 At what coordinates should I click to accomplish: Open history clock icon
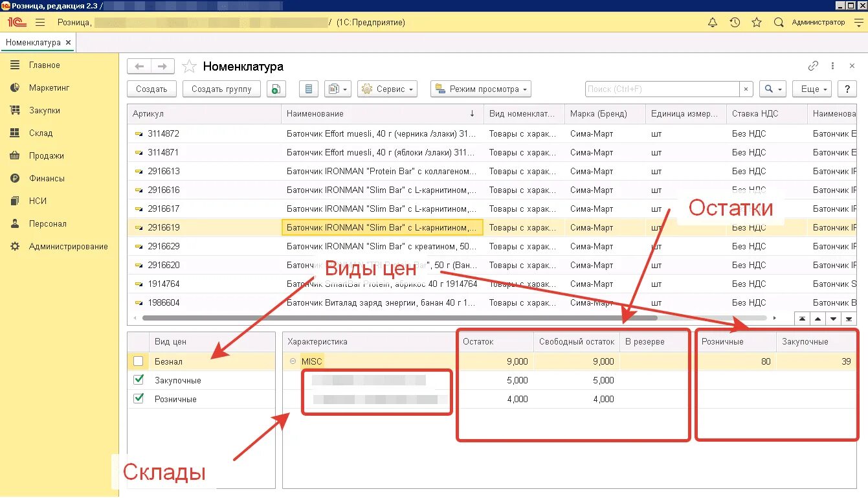point(735,22)
